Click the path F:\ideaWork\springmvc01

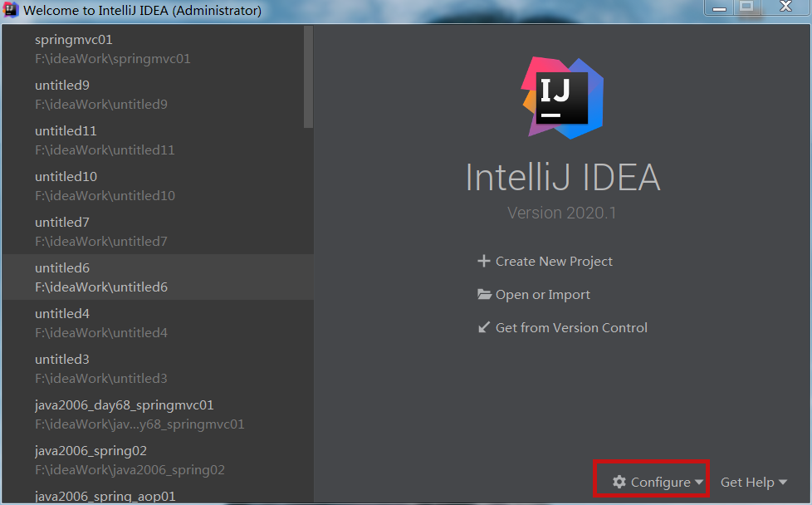pos(112,59)
